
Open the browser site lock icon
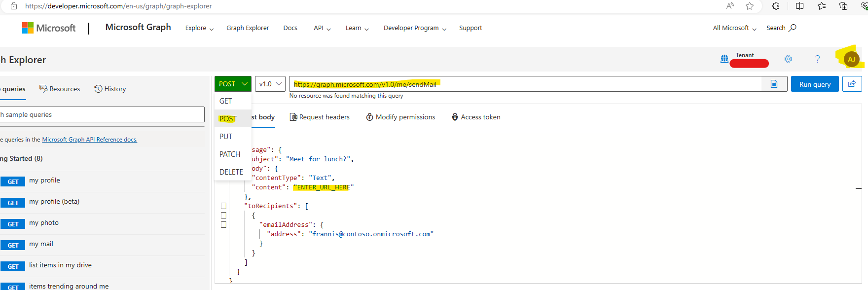(14, 6)
